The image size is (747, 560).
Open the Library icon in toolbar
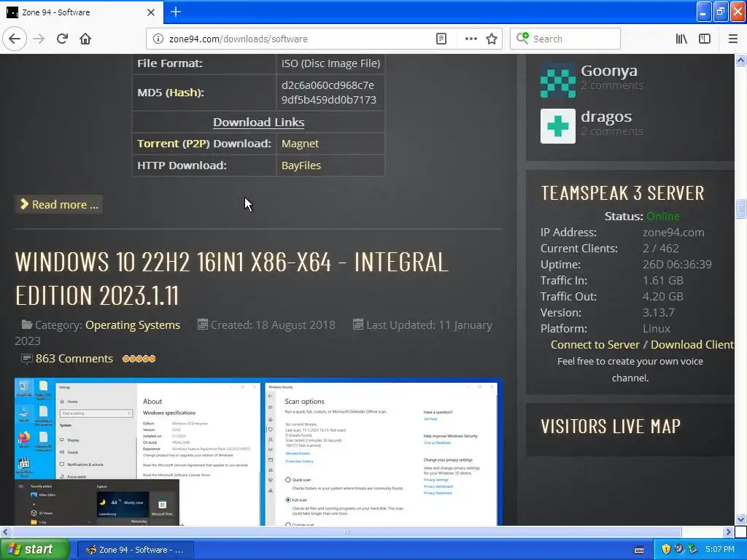tap(681, 39)
